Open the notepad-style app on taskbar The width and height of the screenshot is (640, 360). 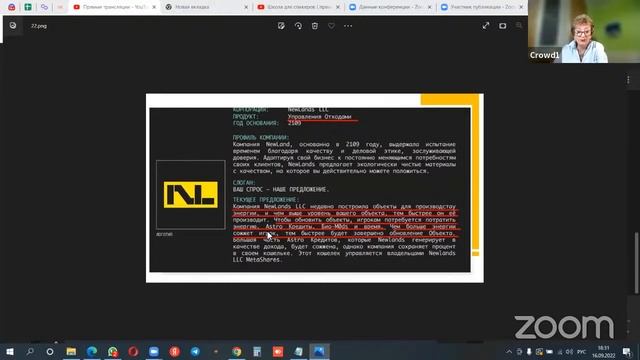(299, 351)
